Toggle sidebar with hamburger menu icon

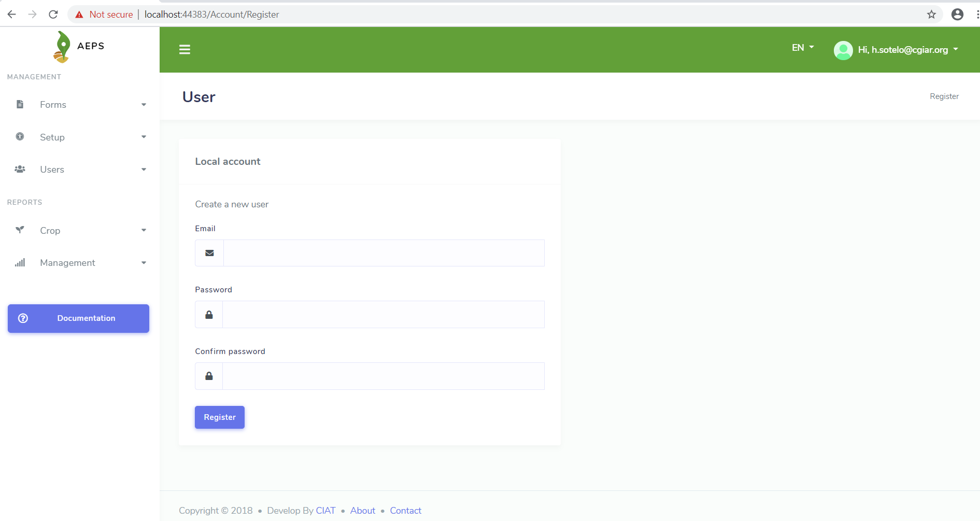[184, 50]
